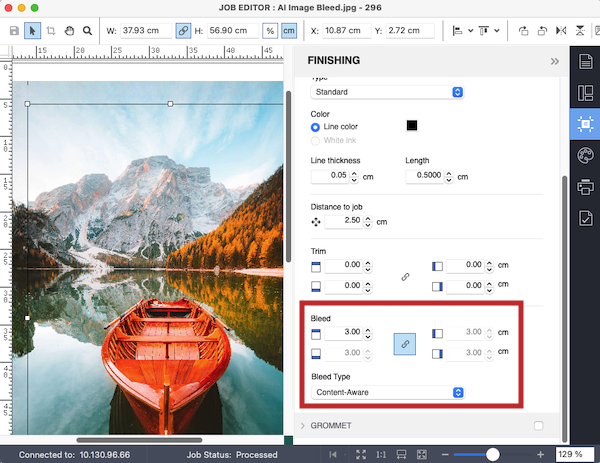Open the layout sidebar panel
The image size is (600, 463).
click(x=585, y=94)
